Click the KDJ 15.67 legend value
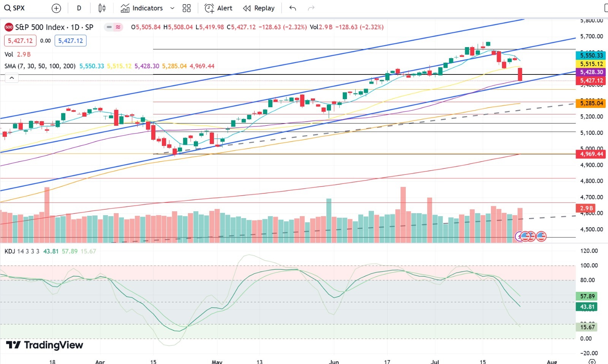Screen dimensions: 608x364 click(x=88, y=251)
